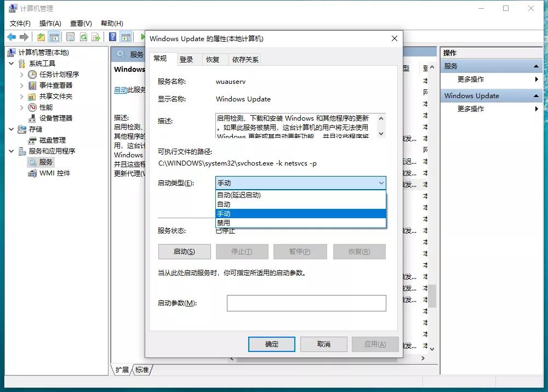
Task: Click the blue Back arrow toolbar icon
Action: coord(12,37)
